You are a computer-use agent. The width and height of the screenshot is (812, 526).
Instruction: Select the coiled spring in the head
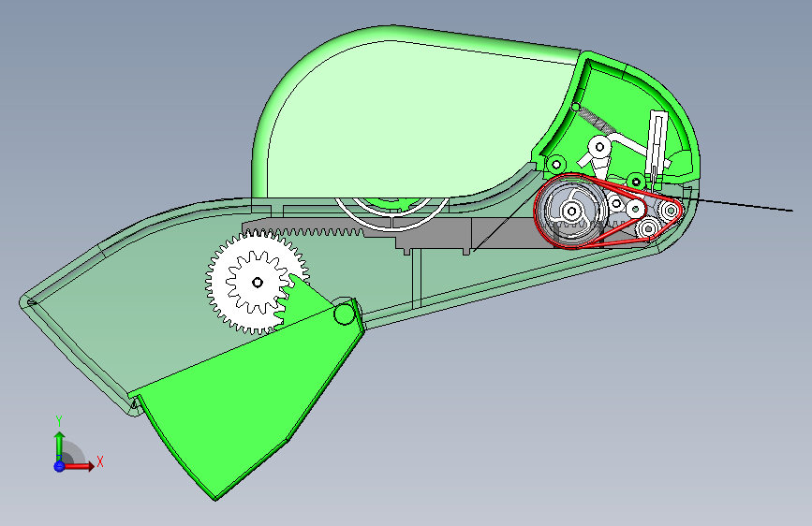click(x=596, y=119)
